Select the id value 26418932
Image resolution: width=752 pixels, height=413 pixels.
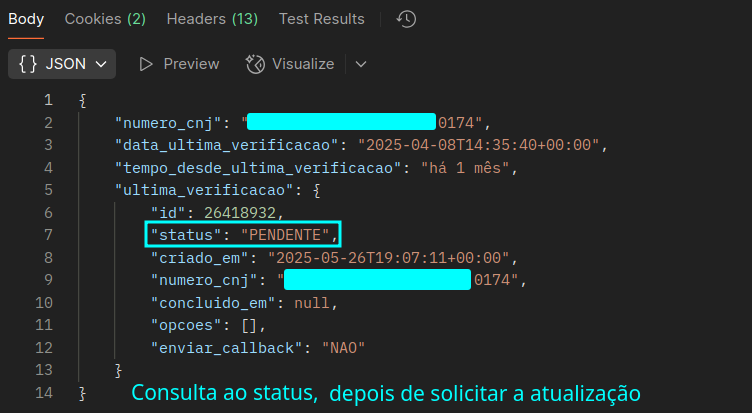pyautogui.click(x=240, y=212)
